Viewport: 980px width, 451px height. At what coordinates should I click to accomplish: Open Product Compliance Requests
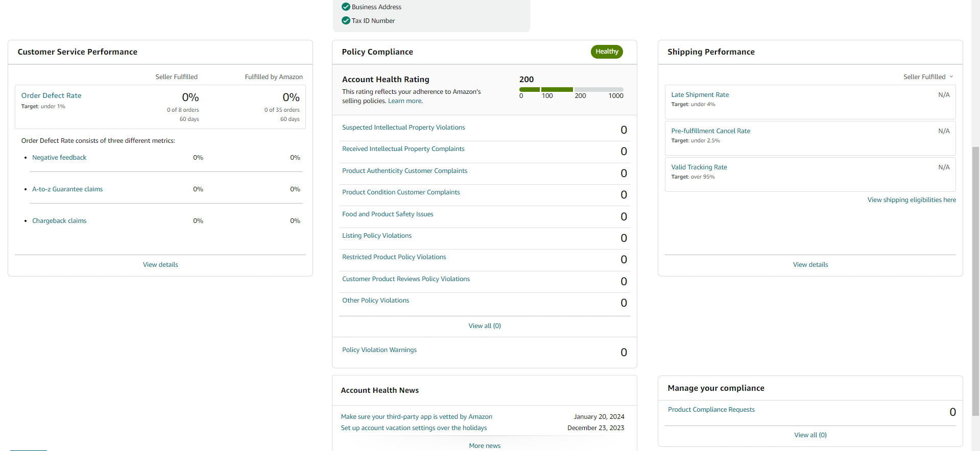[711, 410]
